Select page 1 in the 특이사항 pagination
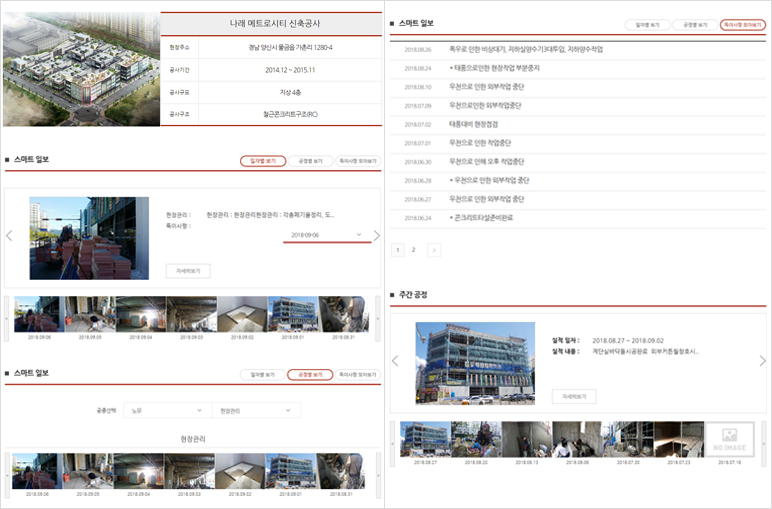The width and height of the screenshot is (772, 509). (398, 250)
